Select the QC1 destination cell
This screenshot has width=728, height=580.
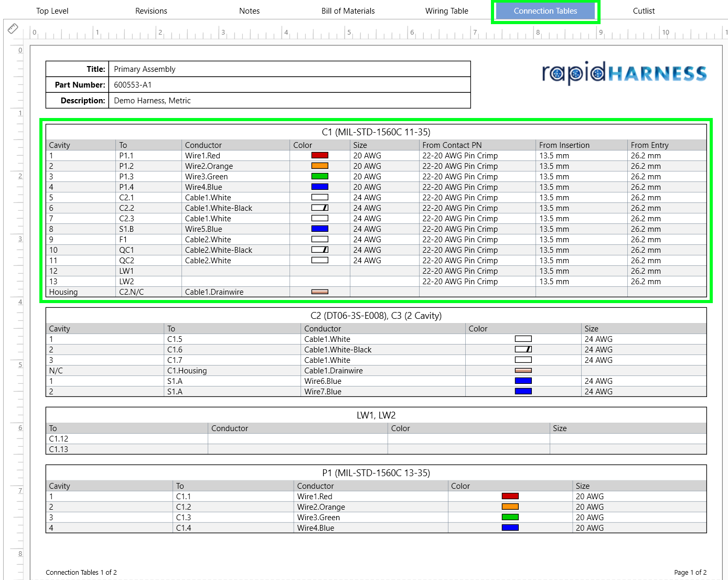pos(148,250)
